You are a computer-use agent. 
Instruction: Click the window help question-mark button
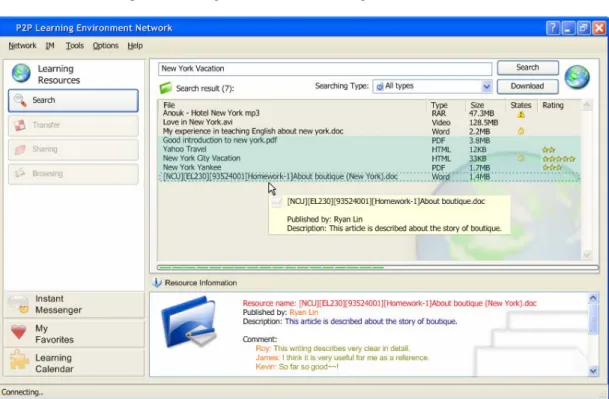pyautogui.click(x=553, y=28)
